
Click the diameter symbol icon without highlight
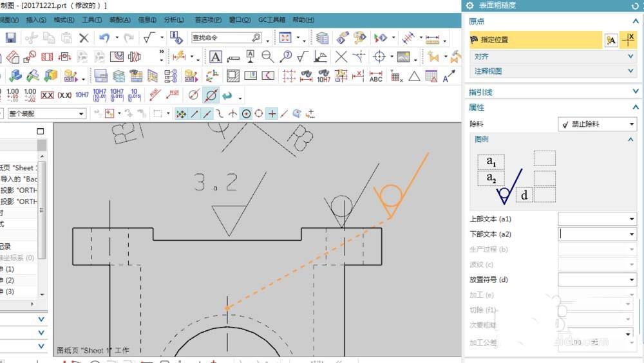tap(193, 95)
